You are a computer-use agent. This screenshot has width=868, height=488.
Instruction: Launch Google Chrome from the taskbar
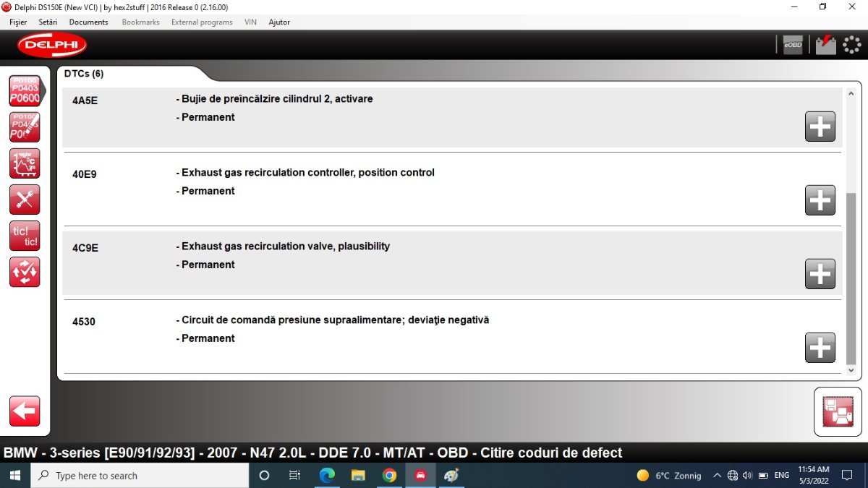[389, 476]
